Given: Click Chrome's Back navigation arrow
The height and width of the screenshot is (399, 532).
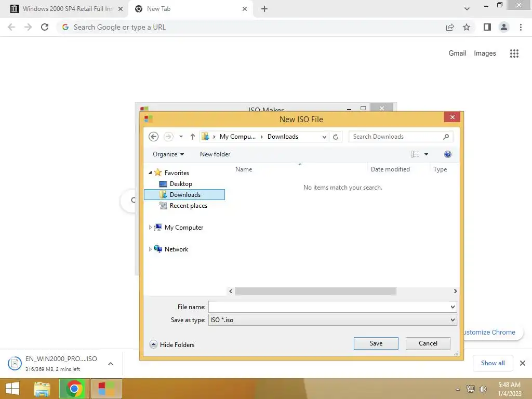Looking at the screenshot, I should [11, 27].
